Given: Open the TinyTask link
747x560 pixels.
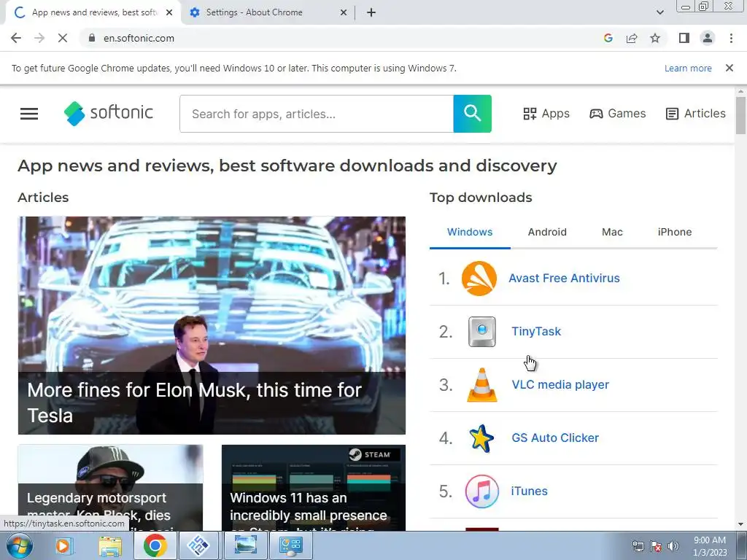Looking at the screenshot, I should click(x=536, y=332).
